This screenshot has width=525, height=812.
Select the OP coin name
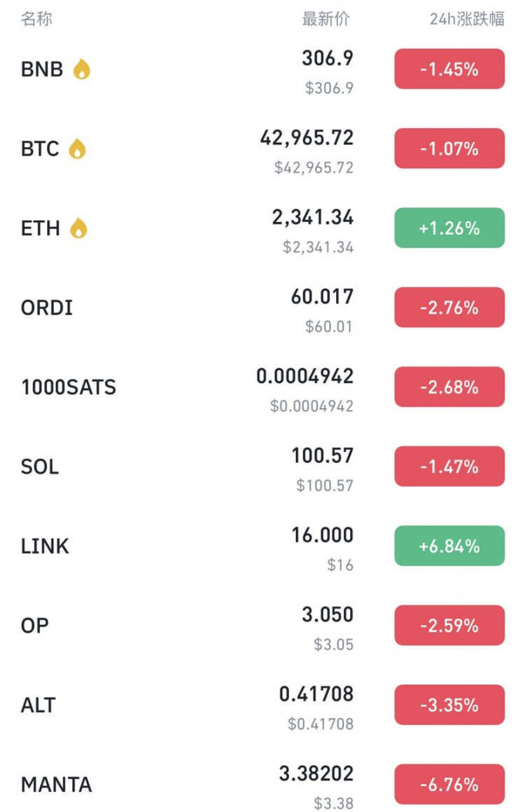tap(35, 626)
